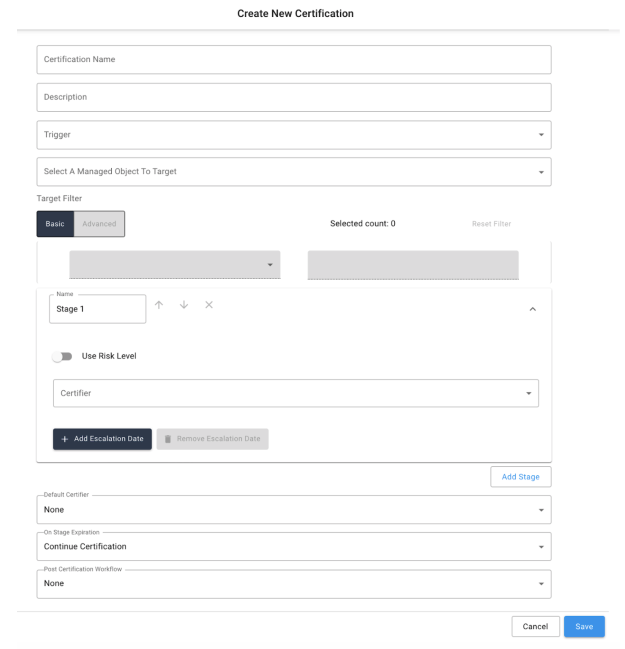Click the plus icon on Add Escalation Date

(65, 440)
